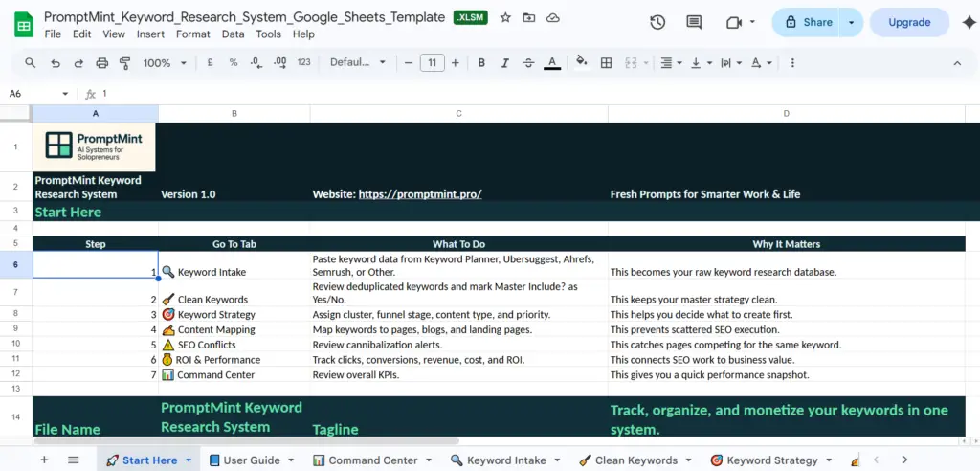Viewport: 980px width, 471px height.
Task: Open the Insert menu
Action: [150, 34]
